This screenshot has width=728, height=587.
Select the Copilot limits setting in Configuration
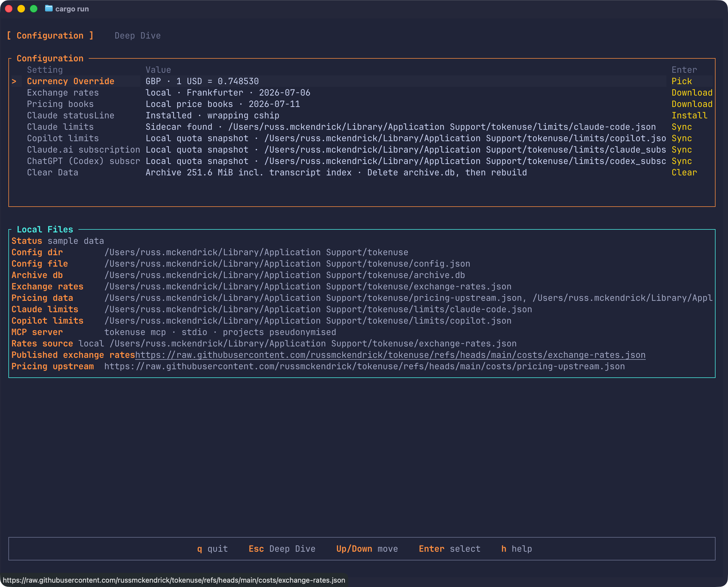pos(362,138)
